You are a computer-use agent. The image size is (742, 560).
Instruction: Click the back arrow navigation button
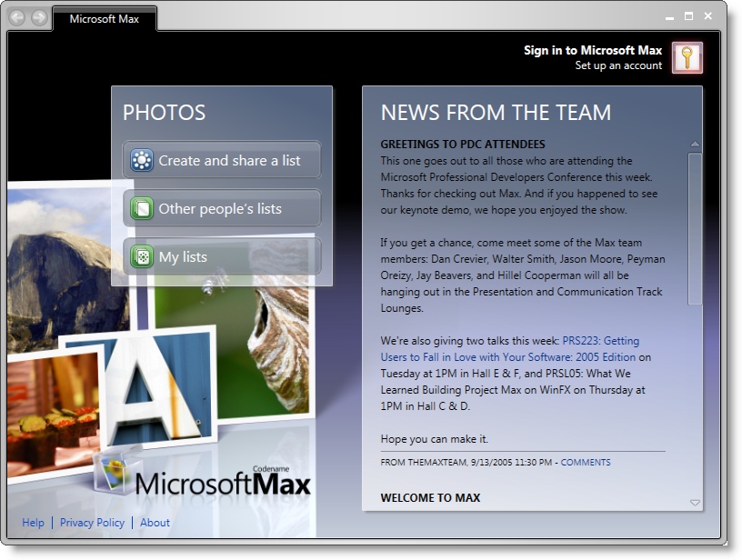pos(17,17)
